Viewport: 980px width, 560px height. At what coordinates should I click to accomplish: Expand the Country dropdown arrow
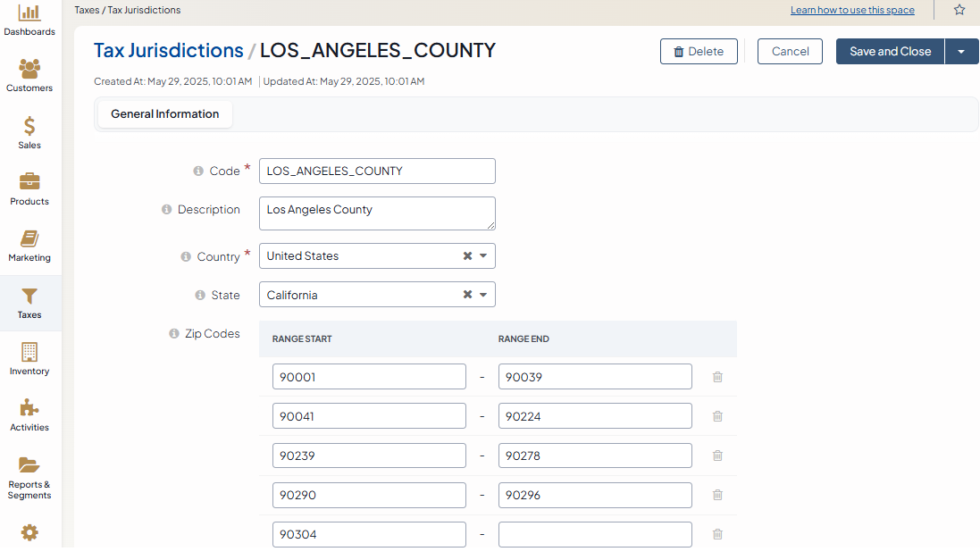click(483, 256)
